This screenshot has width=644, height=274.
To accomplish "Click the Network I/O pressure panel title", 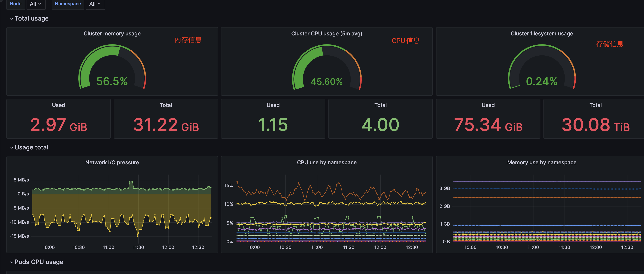I will click(x=112, y=162).
